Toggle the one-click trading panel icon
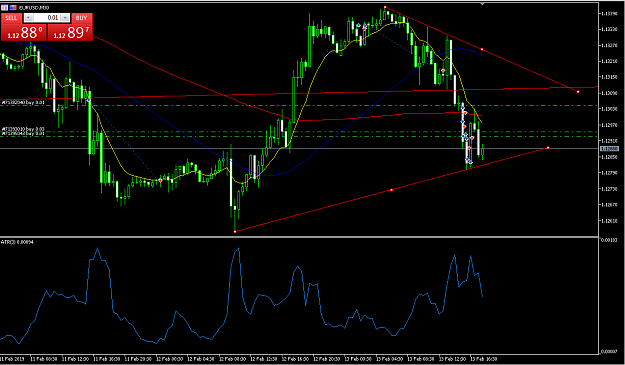 coord(4,8)
